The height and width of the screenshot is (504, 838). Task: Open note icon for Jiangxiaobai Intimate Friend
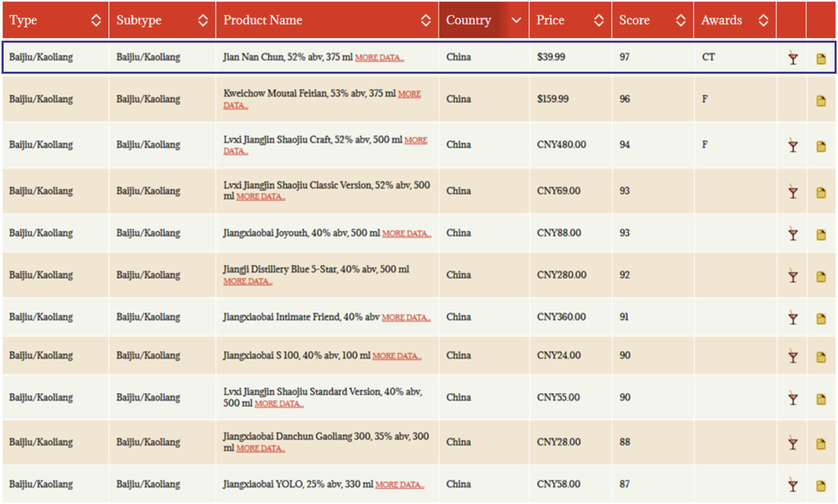(x=821, y=318)
